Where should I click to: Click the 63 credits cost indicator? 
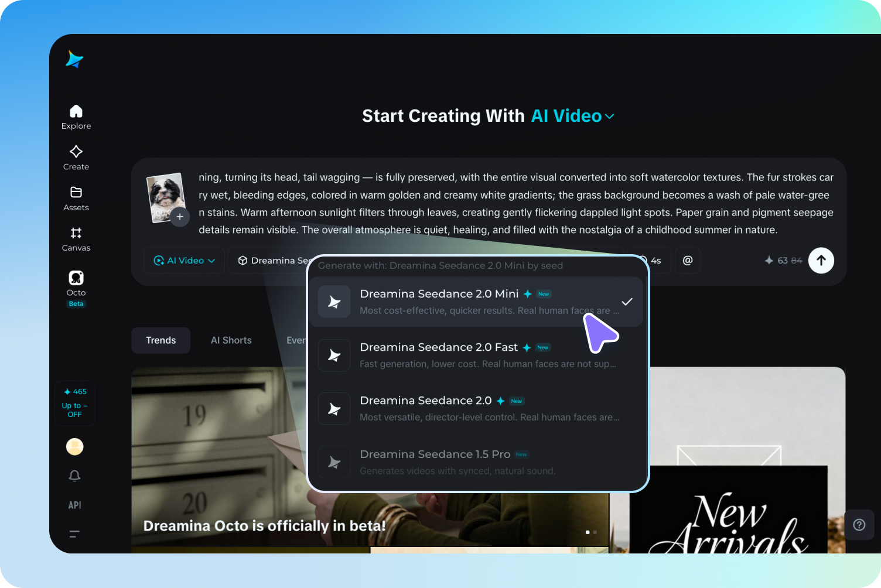click(x=783, y=261)
